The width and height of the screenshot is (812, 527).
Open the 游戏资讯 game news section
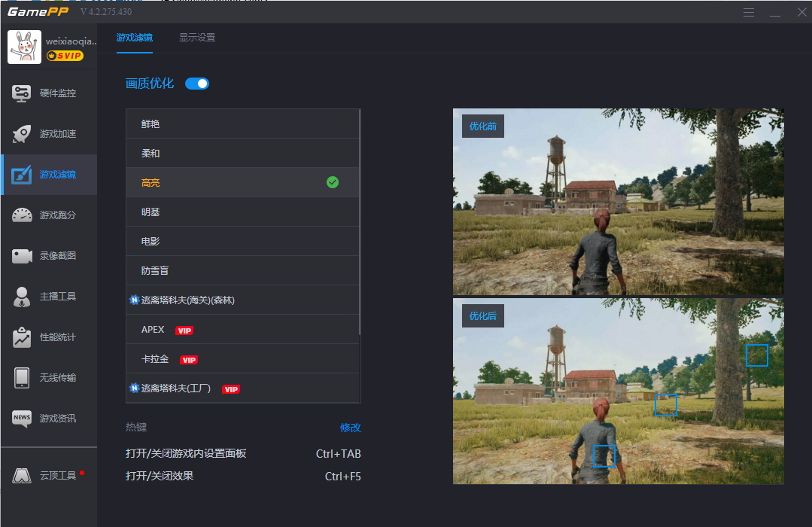pyautogui.click(x=49, y=419)
